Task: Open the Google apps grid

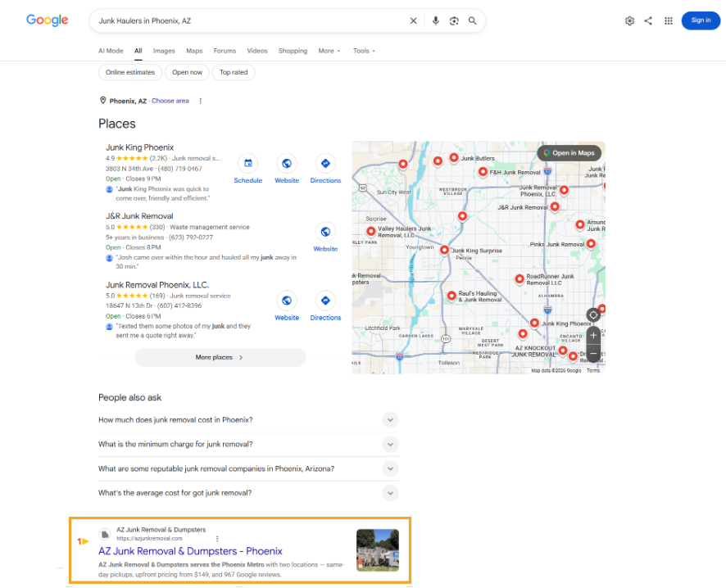Action: (669, 20)
